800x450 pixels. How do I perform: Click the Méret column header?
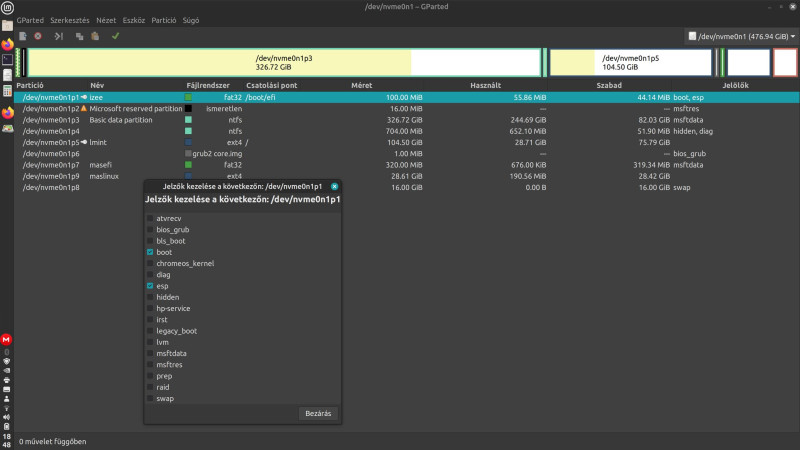pos(362,85)
